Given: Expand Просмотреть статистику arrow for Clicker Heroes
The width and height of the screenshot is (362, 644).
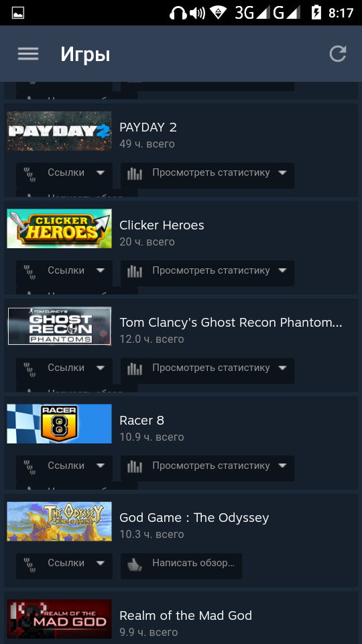Looking at the screenshot, I should 282,270.
